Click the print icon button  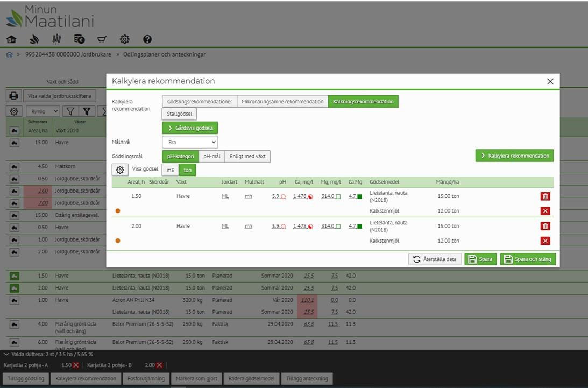click(14, 96)
